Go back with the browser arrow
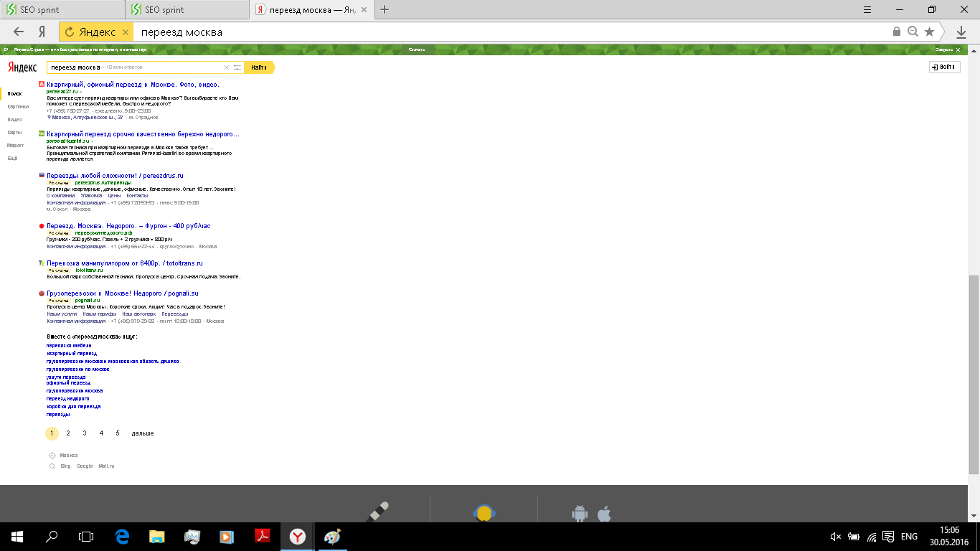This screenshot has height=551, width=980. (19, 32)
